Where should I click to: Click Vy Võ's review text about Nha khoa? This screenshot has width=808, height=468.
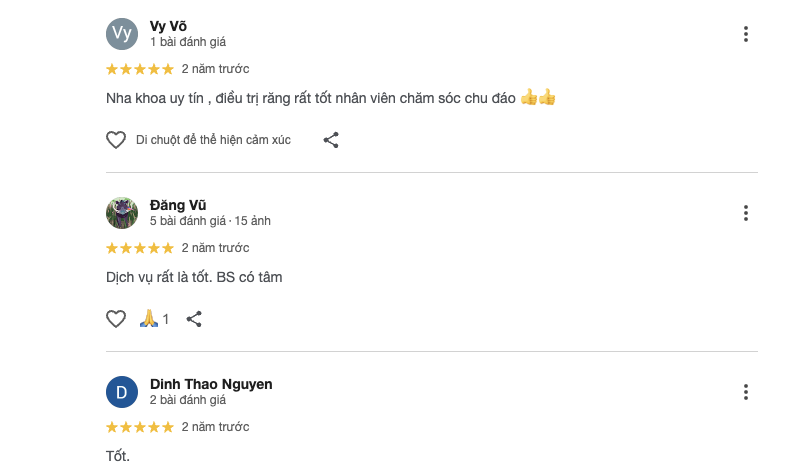[310, 98]
